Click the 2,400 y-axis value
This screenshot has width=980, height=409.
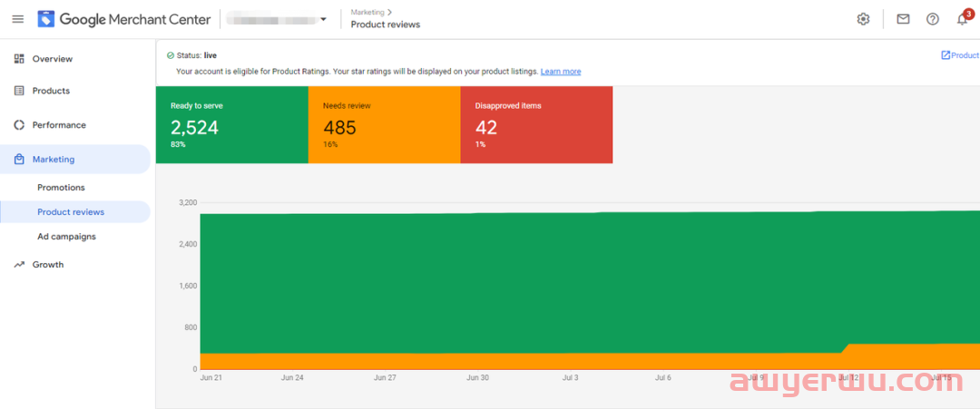coord(188,244)
